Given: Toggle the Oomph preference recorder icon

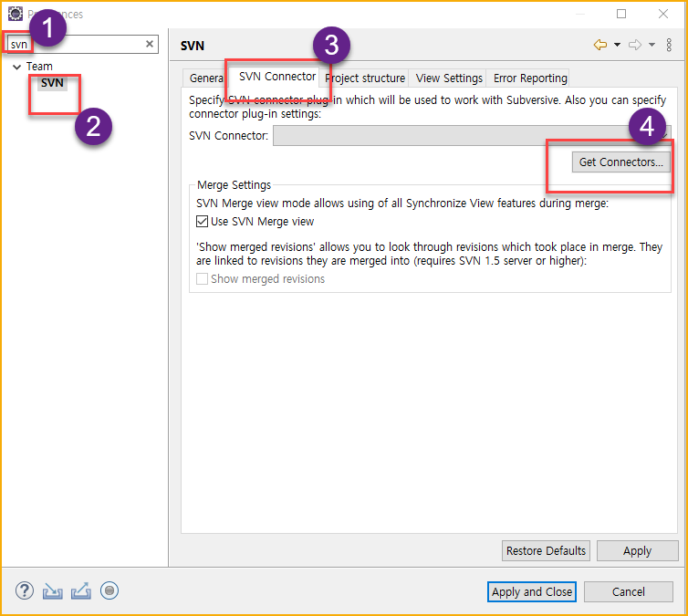Looking at the screenshot, I should pyautogui.click(x=109, y=590).
